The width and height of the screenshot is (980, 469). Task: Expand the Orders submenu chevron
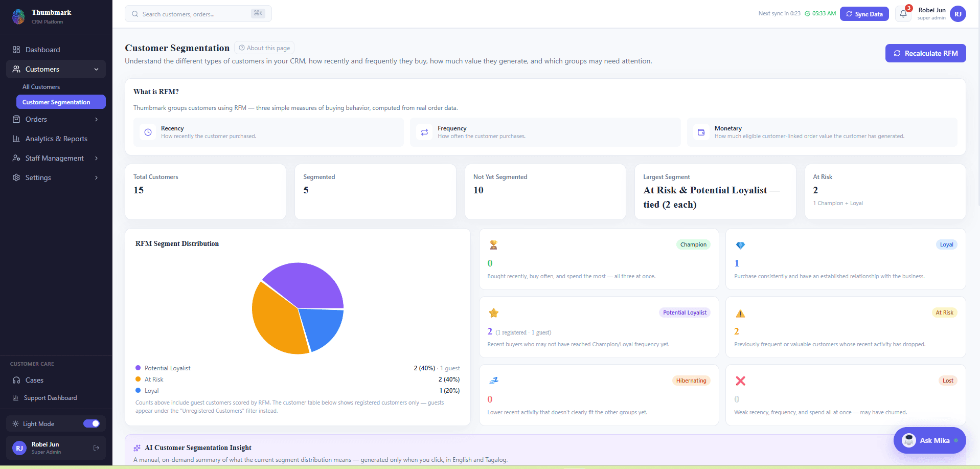coord(96,119)
